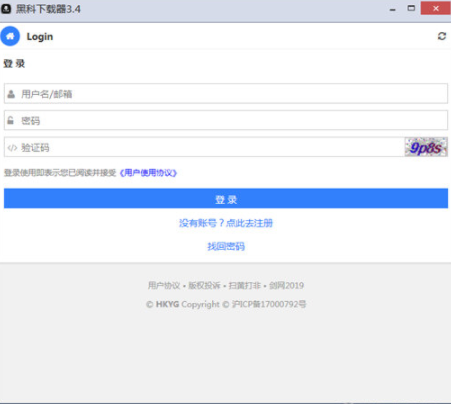The height and width of the screenshot is (404, 451).
Task: Open 版权投诉 footer link
Action: point(204,285)
